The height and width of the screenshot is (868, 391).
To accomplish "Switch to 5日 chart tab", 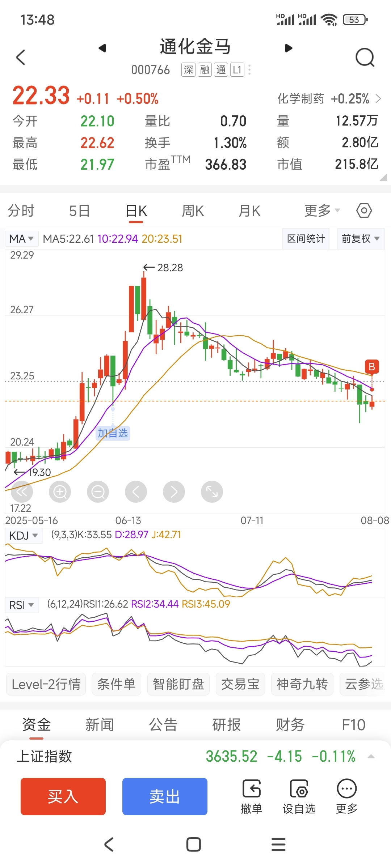I will click(79, 210).
